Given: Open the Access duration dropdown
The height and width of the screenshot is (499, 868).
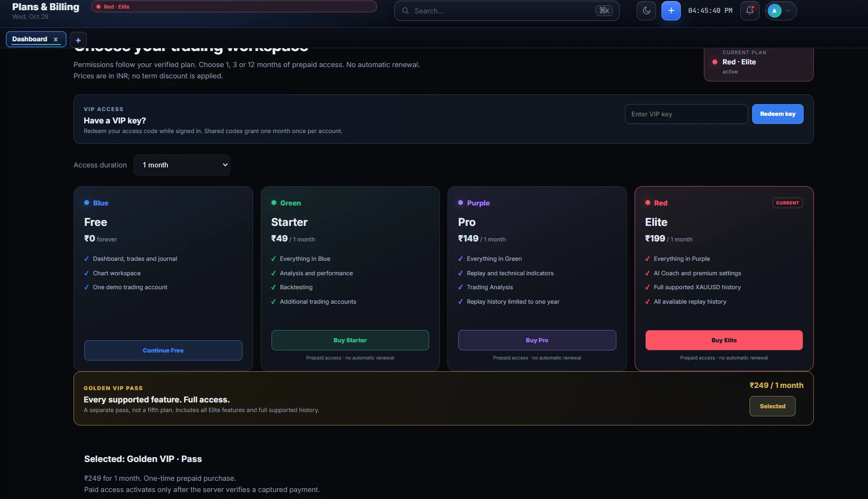Looking at the screenshot, I should point(182,165).
